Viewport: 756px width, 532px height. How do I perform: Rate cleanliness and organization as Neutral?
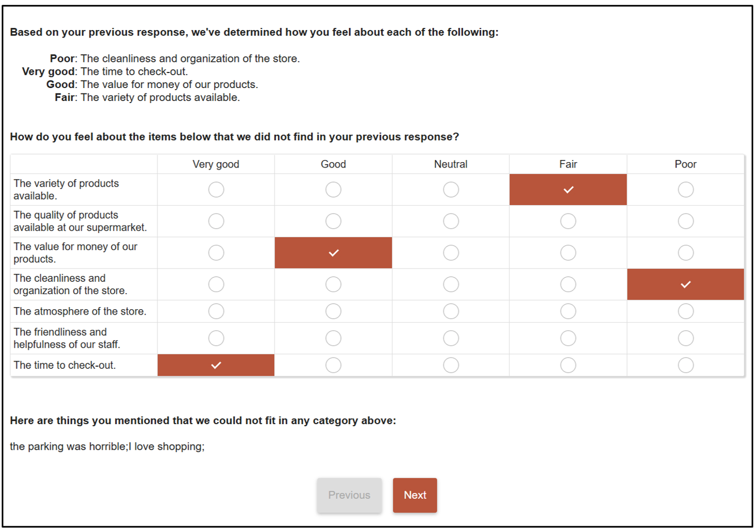pyautogui.click(x=451, y=285)
